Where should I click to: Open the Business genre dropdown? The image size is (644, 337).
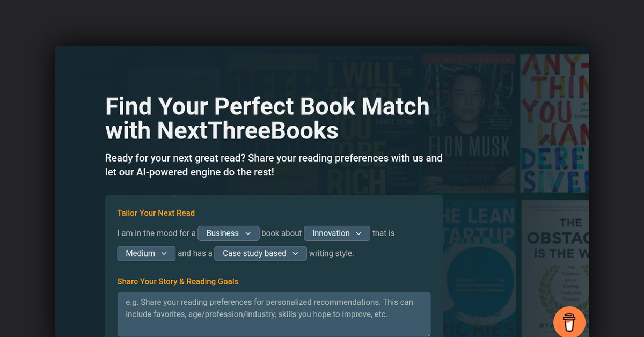228,233
